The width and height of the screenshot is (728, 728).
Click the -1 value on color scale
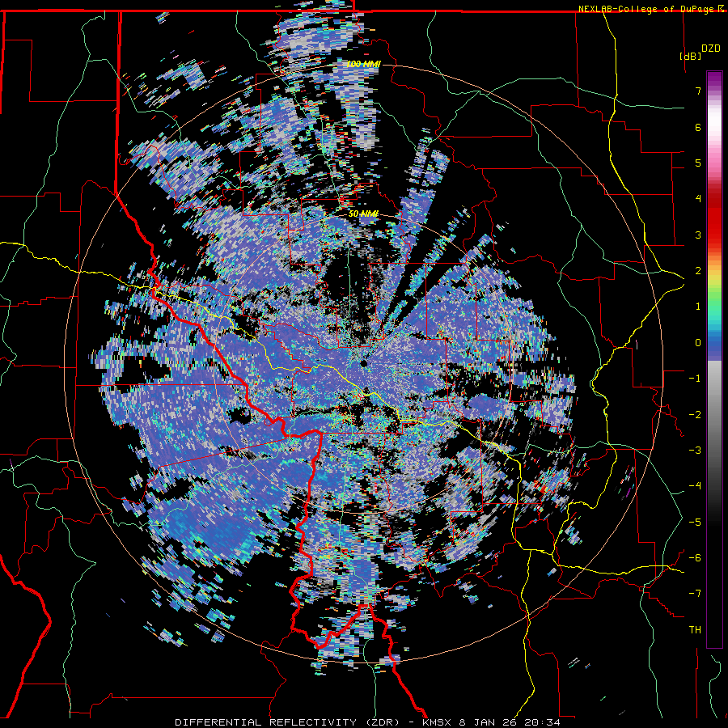pyautogui.click(x=695, y=379)
